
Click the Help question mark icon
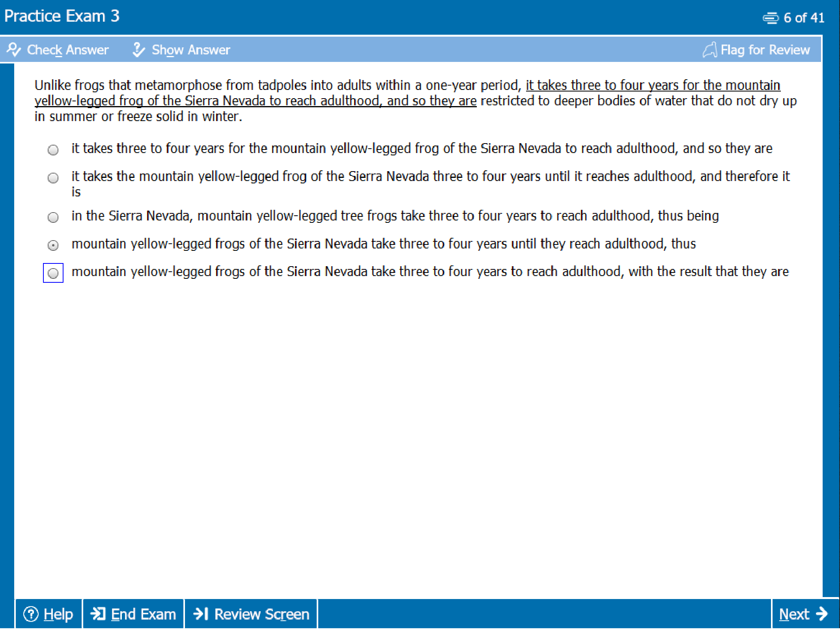(x=31, y=614)
